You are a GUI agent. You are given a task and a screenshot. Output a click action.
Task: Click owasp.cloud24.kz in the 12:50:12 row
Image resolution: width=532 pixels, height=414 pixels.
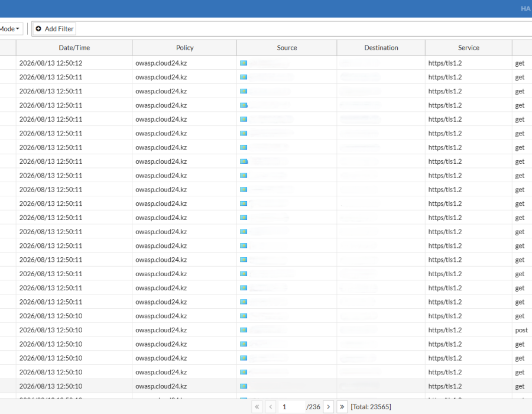[161, 63]
